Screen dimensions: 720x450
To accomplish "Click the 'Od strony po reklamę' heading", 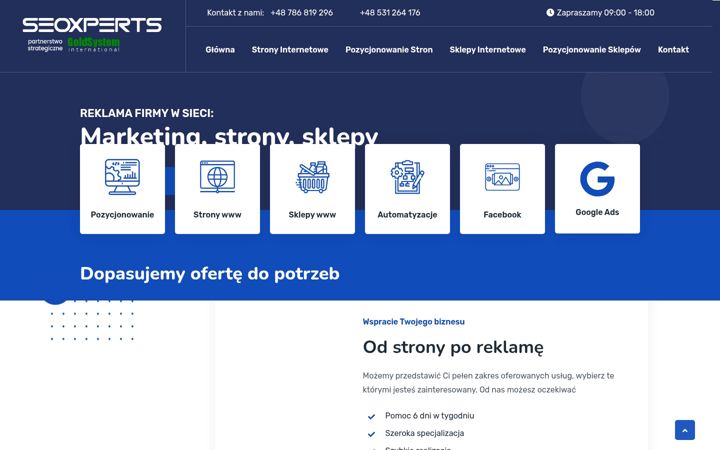I will [453, 347].
